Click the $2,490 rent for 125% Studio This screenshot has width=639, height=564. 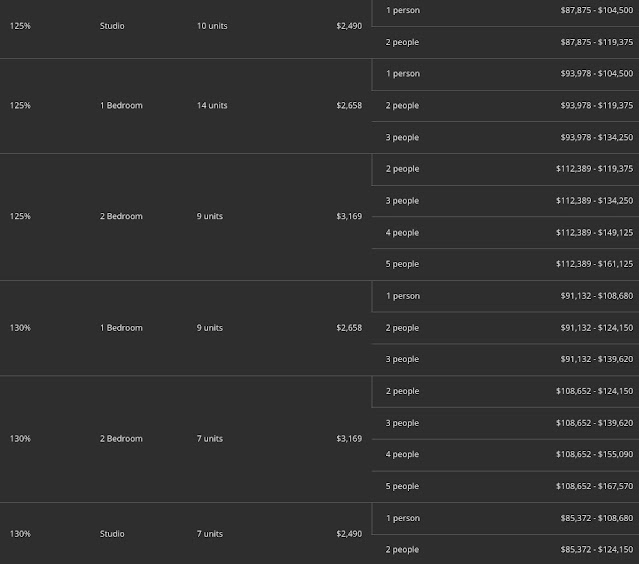349,26
